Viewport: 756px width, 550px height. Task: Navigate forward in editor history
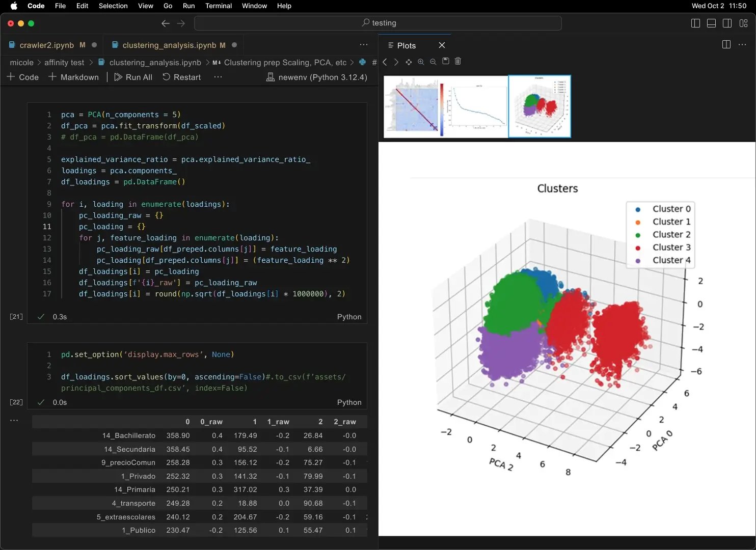click(181, 23)
